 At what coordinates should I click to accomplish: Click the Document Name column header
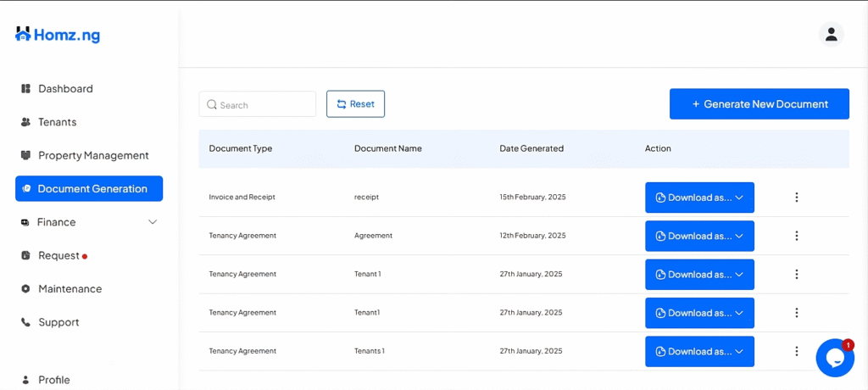[388, 148]
